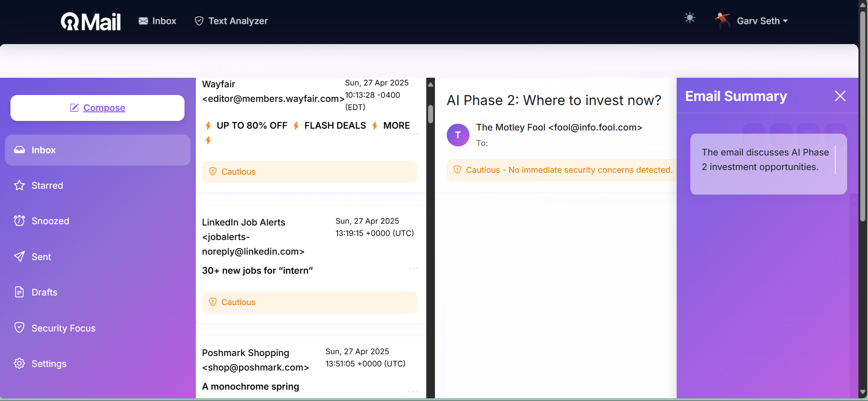Open the Poshmark Shopping email

[x=311, y=367]
